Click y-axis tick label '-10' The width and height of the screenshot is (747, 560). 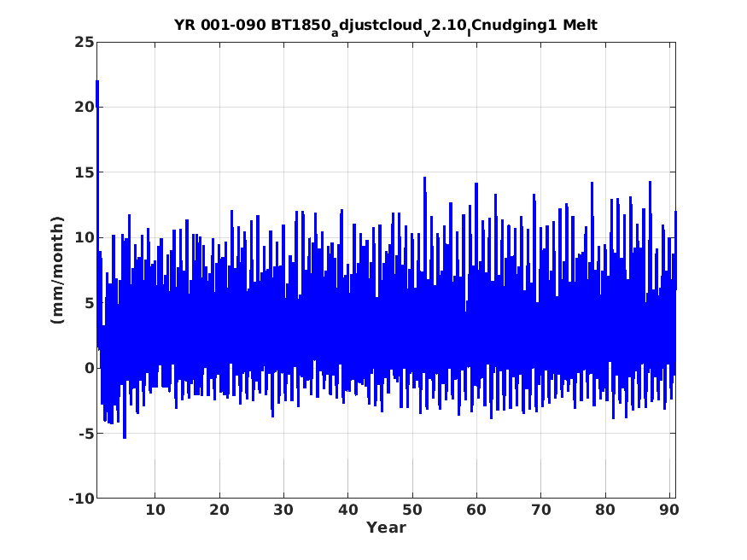(x=82, y=499)
